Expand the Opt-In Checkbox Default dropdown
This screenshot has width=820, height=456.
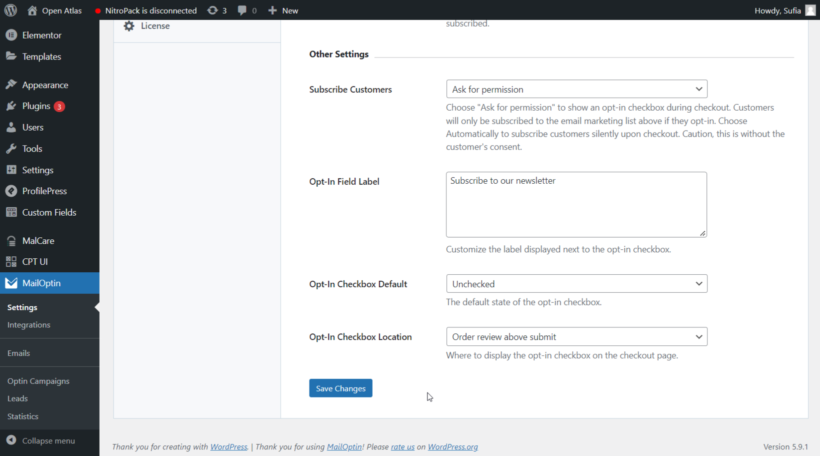tap(576, 283)
